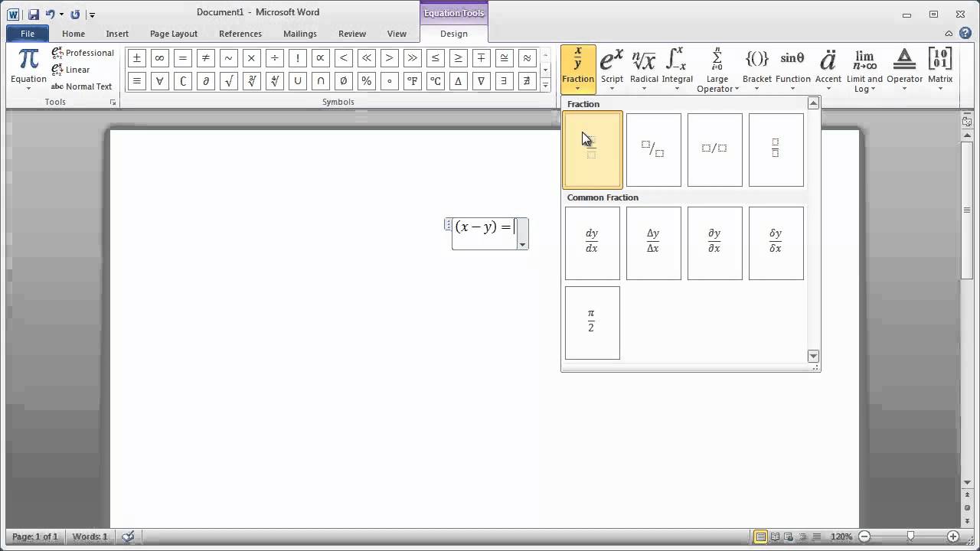Viewport: 980px width, 551px height.
Task: Insert the proportional-to symbol
Action: pyautogui.click(x=320, y=58)
